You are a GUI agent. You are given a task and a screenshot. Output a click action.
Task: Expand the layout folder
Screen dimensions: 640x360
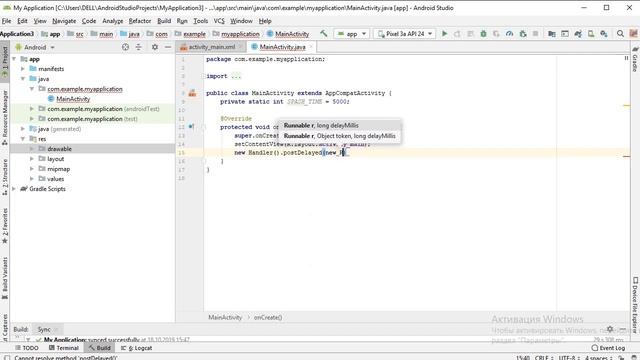32,159
